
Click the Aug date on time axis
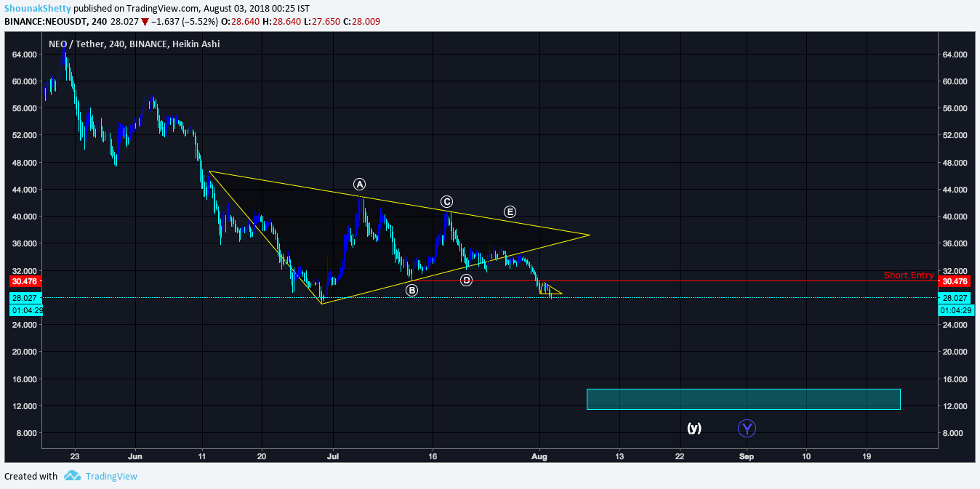[x=539, y=456]
